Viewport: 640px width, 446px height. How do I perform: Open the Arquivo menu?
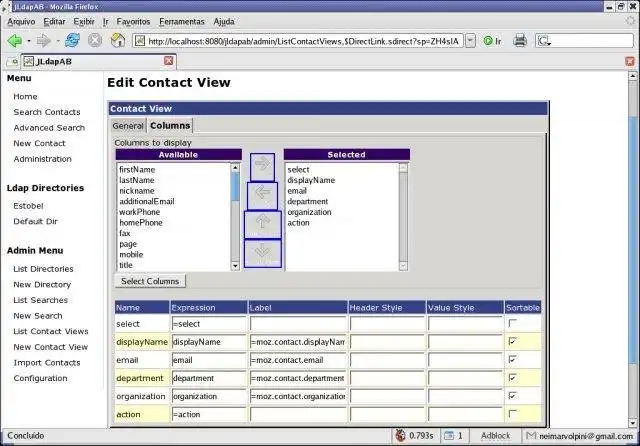(21, 22)
